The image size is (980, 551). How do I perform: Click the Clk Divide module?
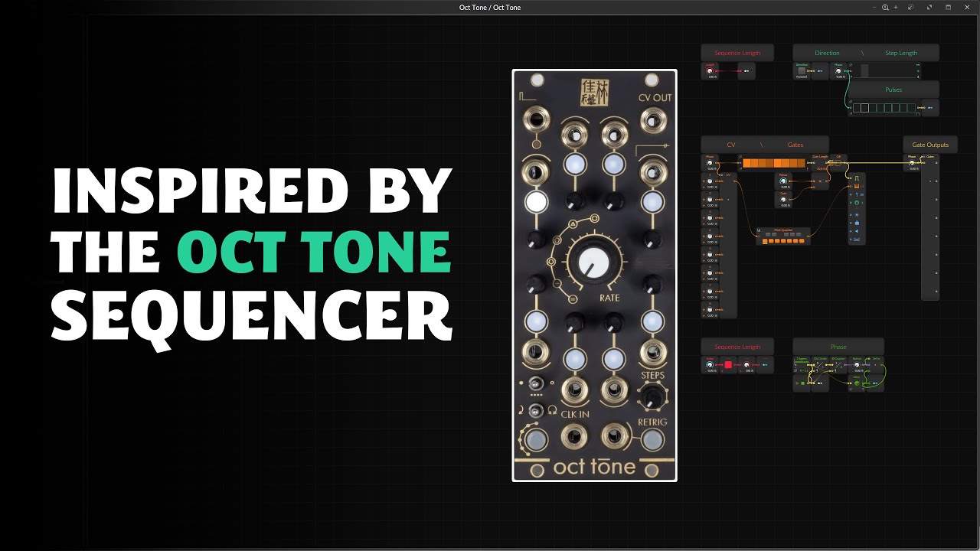pos(820,365)
